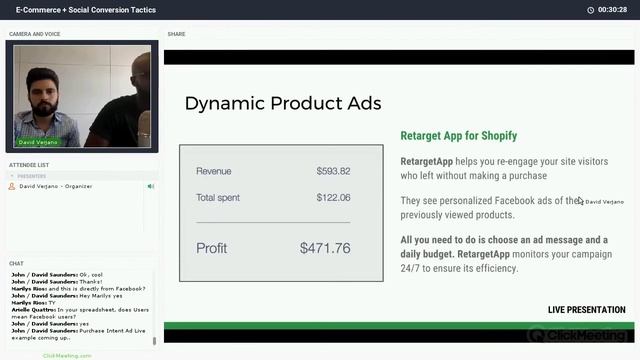Click the session timer 00:30:28

tap(612, 10)
